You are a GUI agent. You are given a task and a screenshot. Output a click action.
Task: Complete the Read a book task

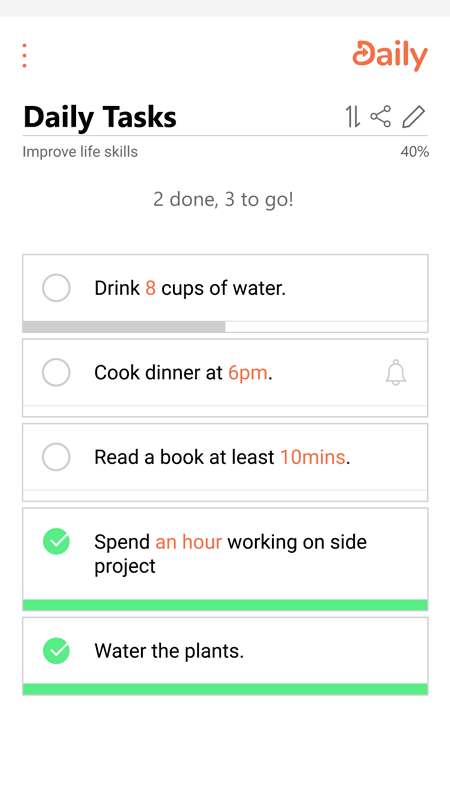coord(56,457)
